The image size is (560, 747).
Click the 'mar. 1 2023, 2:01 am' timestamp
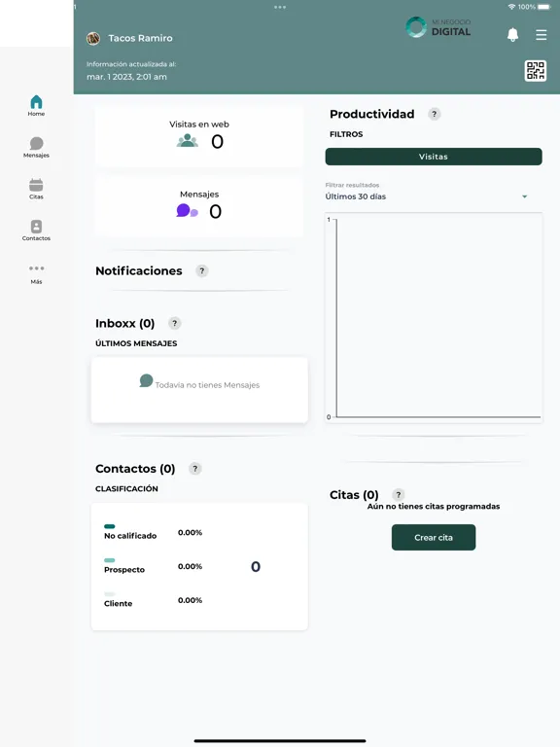(126, 77)
